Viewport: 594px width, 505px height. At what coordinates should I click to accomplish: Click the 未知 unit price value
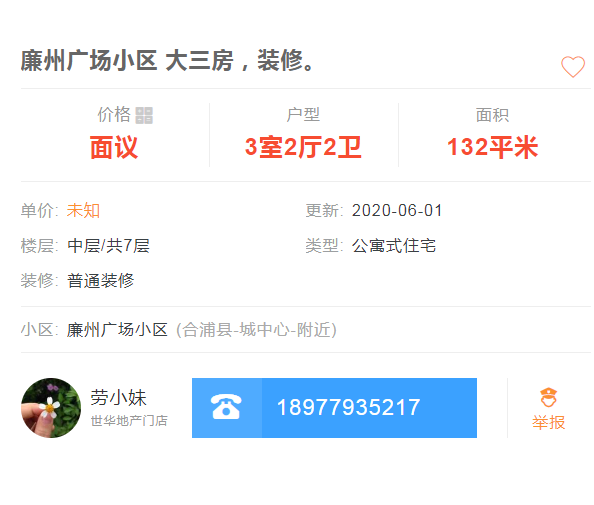pyautogui.click(x=83, y=211)
